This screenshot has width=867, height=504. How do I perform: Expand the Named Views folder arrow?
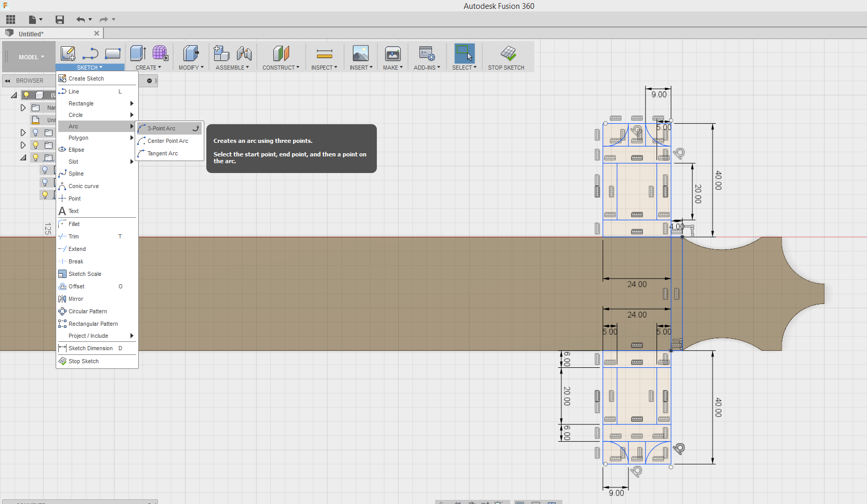23,108
